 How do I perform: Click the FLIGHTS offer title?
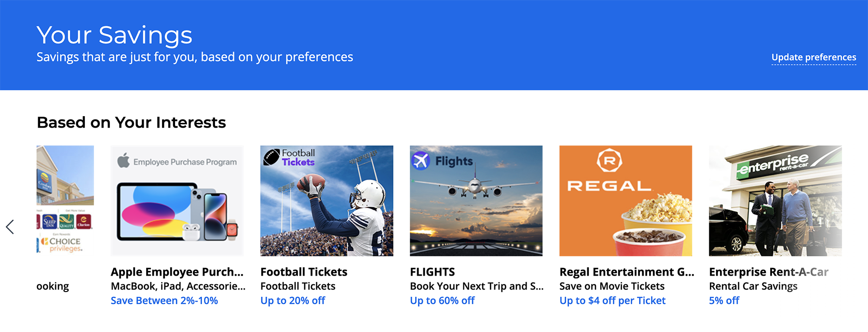(x=433, y=272)
